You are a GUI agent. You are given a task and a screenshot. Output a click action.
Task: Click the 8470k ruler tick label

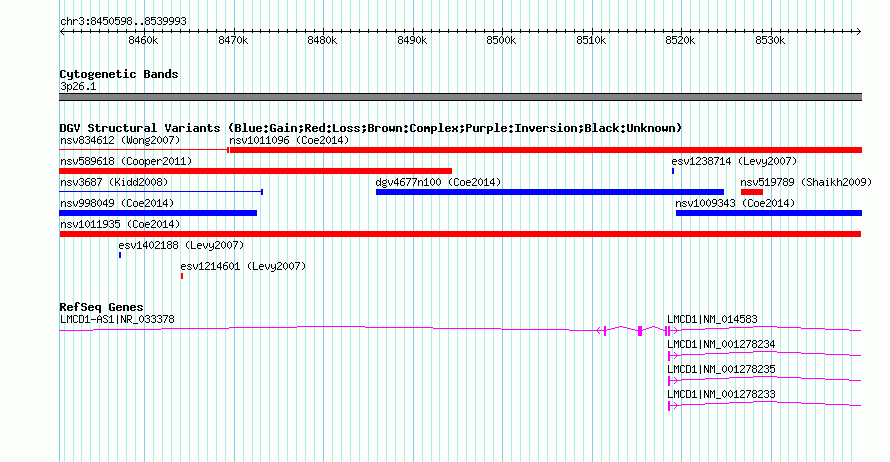233,41
